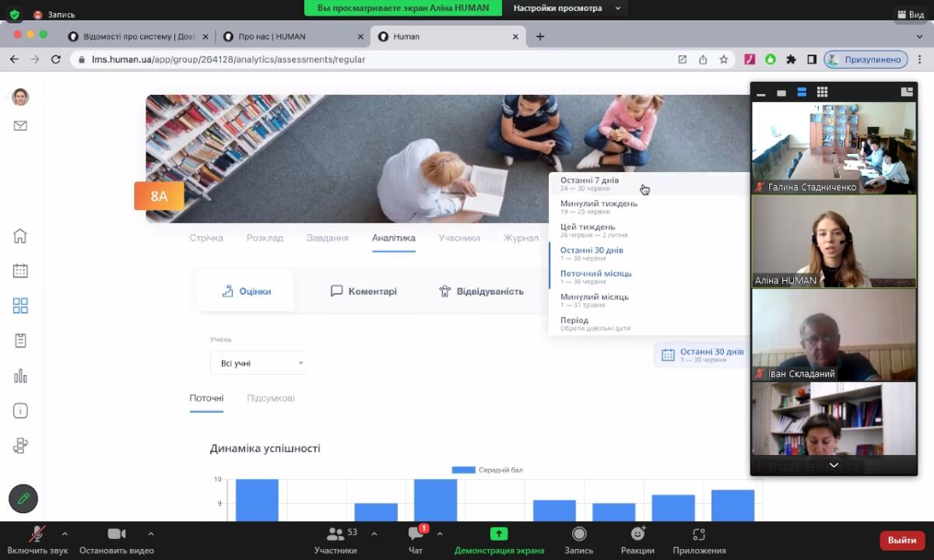
Task: Click Іван Складаний video thumbnail
Action: tap(834, 334)
